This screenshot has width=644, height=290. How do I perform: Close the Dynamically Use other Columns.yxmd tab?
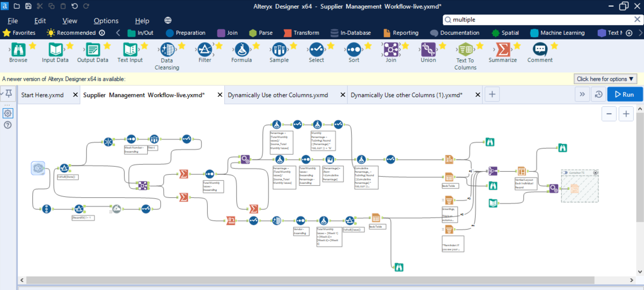pos(343,95)
